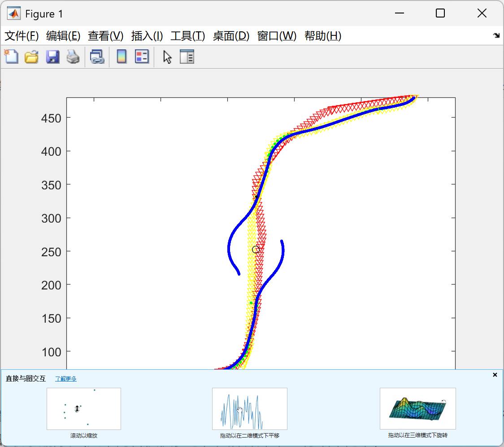This screenshot has width=504, height=447.
Task: Open the 查看(V) menu
Action: pyautogui.click(x=106, y=36)
